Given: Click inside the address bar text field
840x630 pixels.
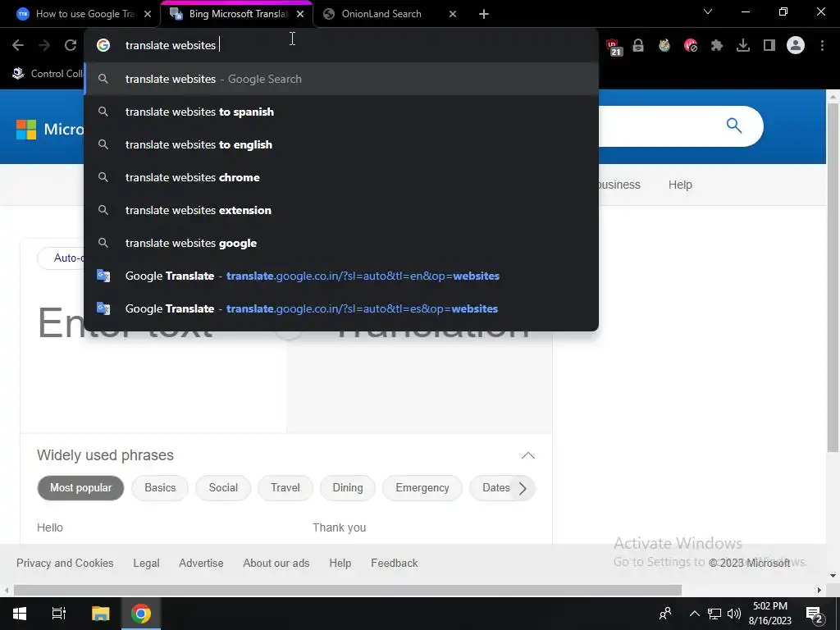Looking at the screenshot, I should click(x=341, y=46).
